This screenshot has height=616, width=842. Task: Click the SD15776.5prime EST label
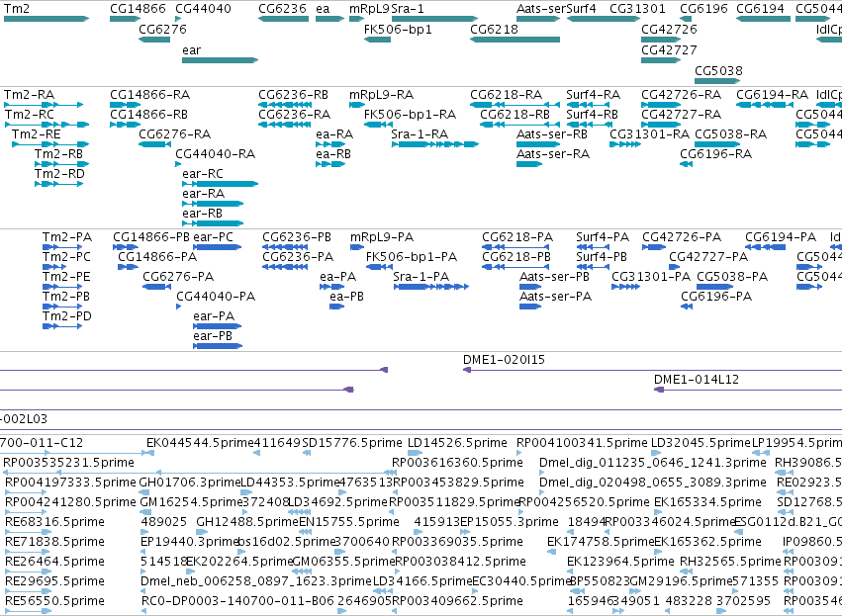pyautogui.click(x=352, y=443)
